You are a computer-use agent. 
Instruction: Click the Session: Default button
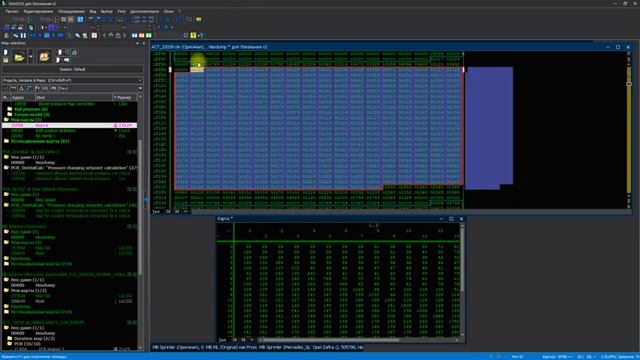[x=72, y=69]
